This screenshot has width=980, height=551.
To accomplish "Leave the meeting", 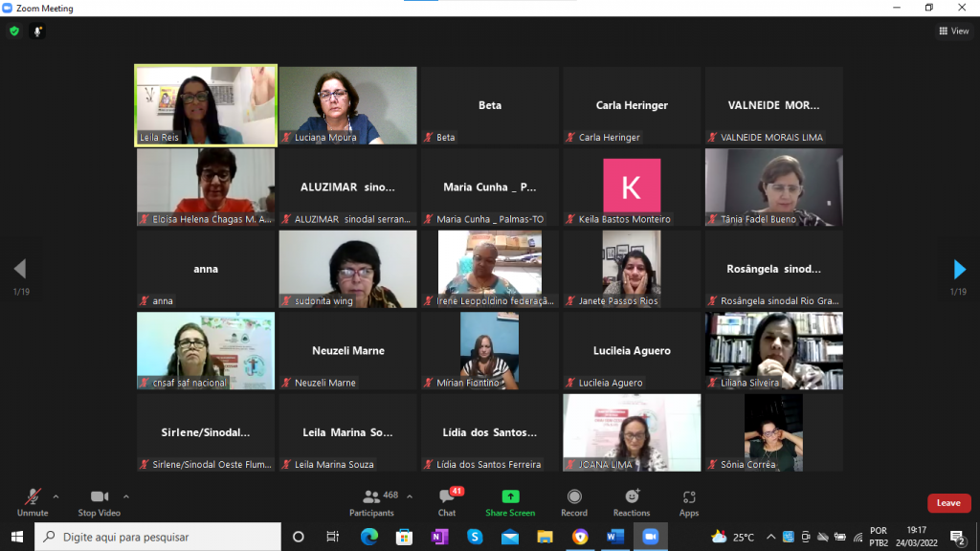I will tap(948, 503).
